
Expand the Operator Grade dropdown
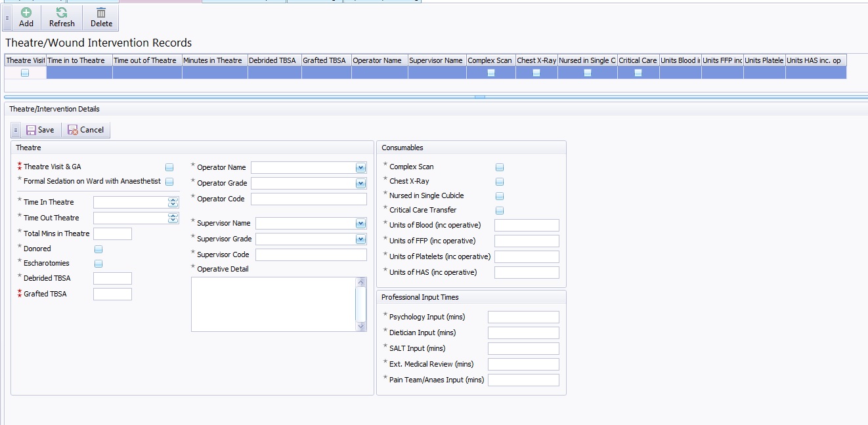click(360, 184)
